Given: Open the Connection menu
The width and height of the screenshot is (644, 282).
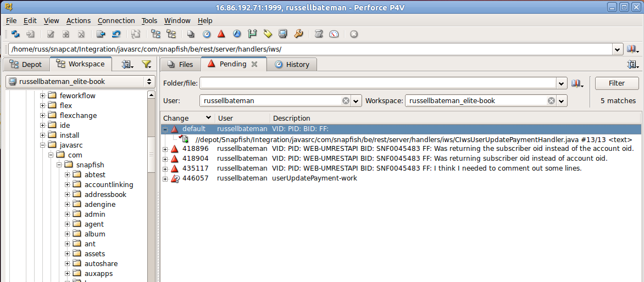Looking at the screenshot, I should pyautogui.click(x=116, y=20).
